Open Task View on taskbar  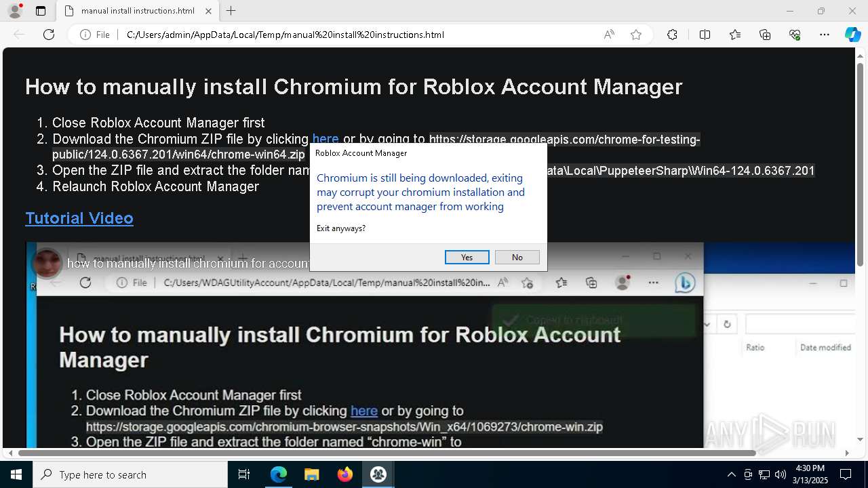click(244, 474)
